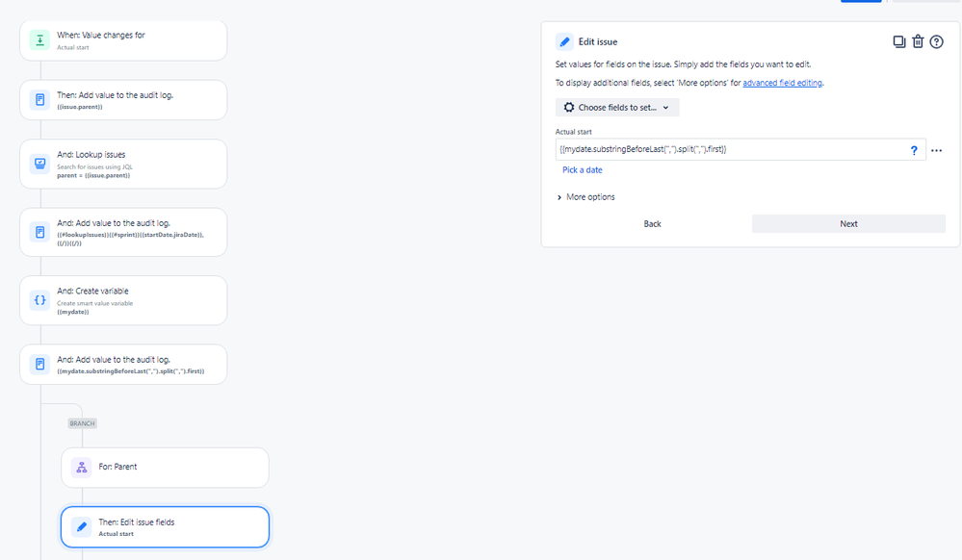Select the audit log step showing mydate.substringBeforeLast
The image size is (962, 560).
point(123,365)
